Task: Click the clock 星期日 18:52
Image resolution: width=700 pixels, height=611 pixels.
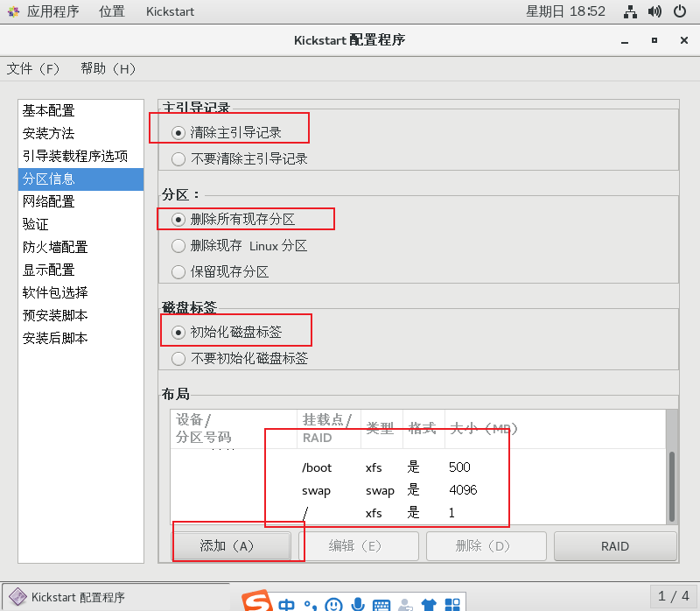Action: (565, 11)
